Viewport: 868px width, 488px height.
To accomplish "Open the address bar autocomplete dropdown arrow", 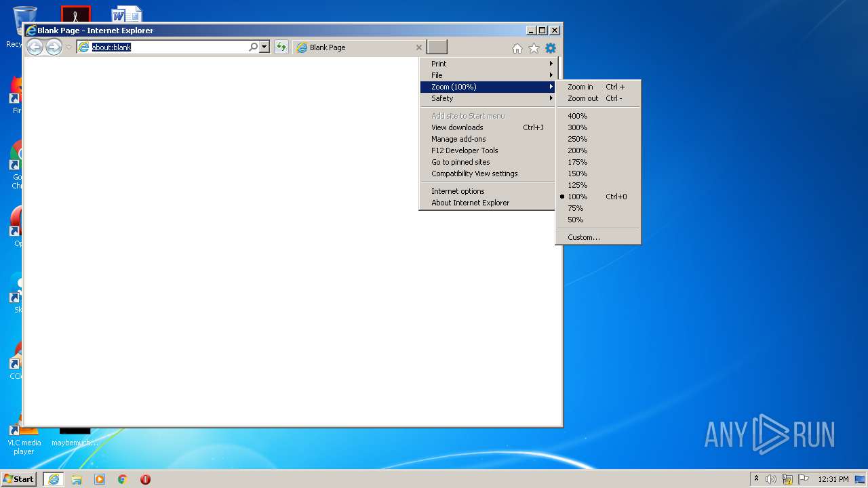I will pyautogui.click(x=264, y=47).
